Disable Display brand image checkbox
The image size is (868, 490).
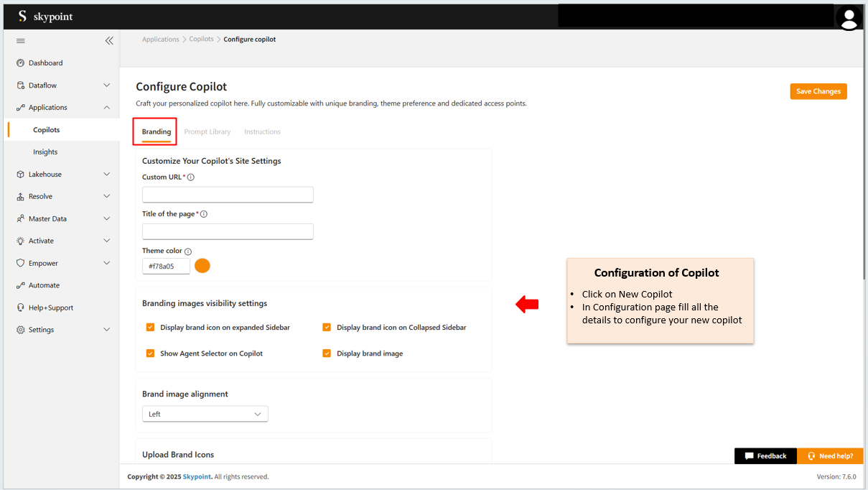click(x=327, y=353)
